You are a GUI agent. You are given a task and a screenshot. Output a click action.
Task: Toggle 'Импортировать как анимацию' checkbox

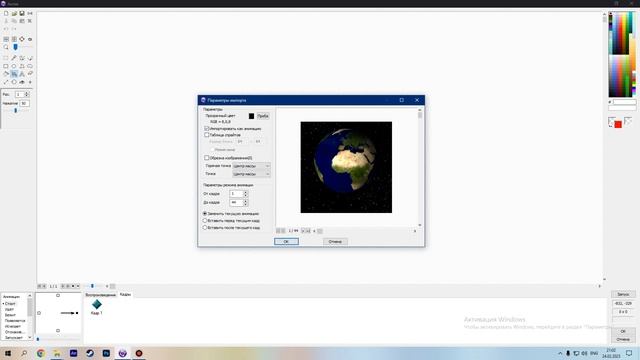(x=207, y=128)
